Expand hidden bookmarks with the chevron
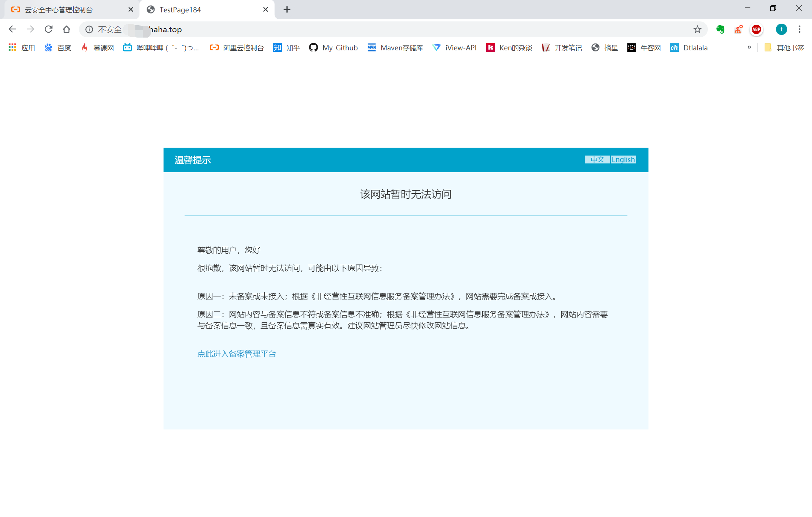 749,47
